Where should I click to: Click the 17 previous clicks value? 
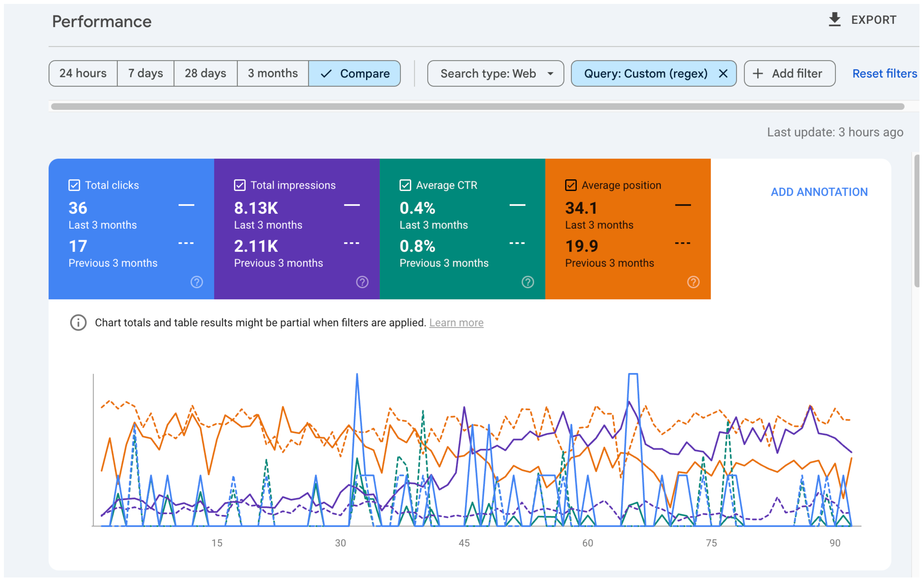point(78,246)
